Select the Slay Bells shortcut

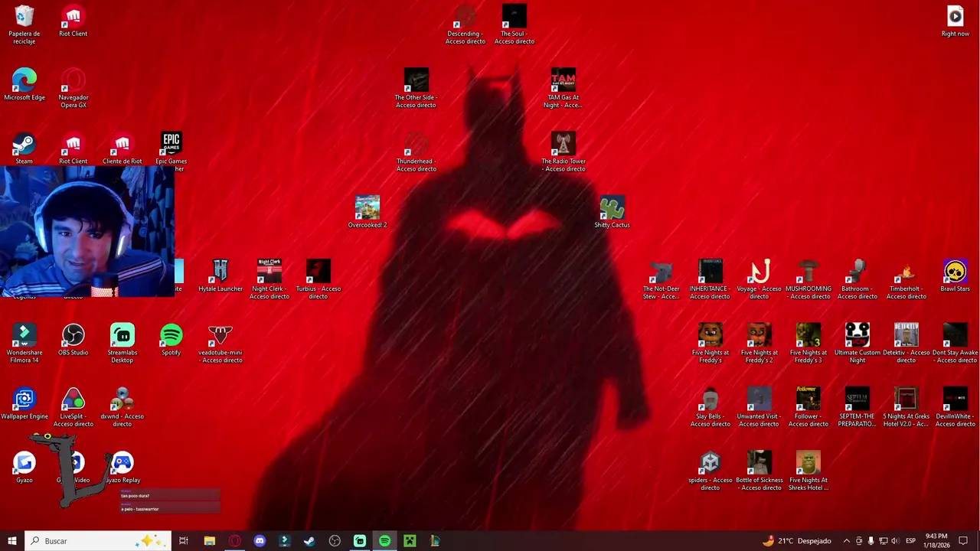(x=710, y=408)
